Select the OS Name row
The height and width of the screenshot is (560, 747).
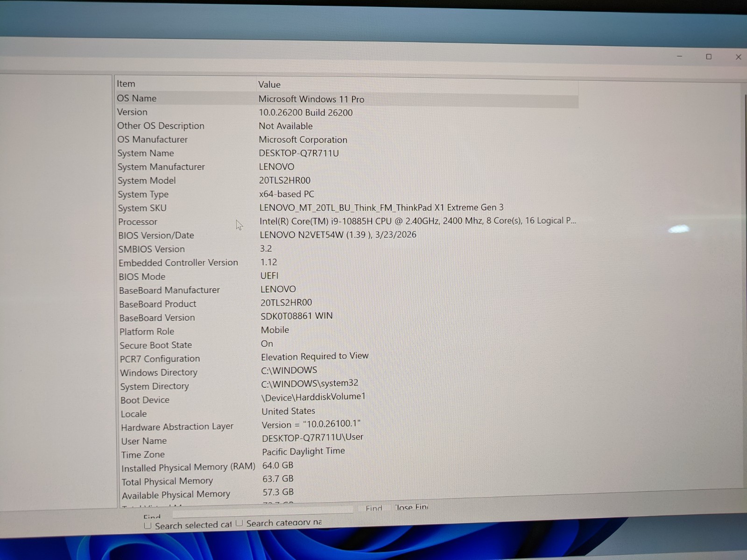click(x=347, y=98)
